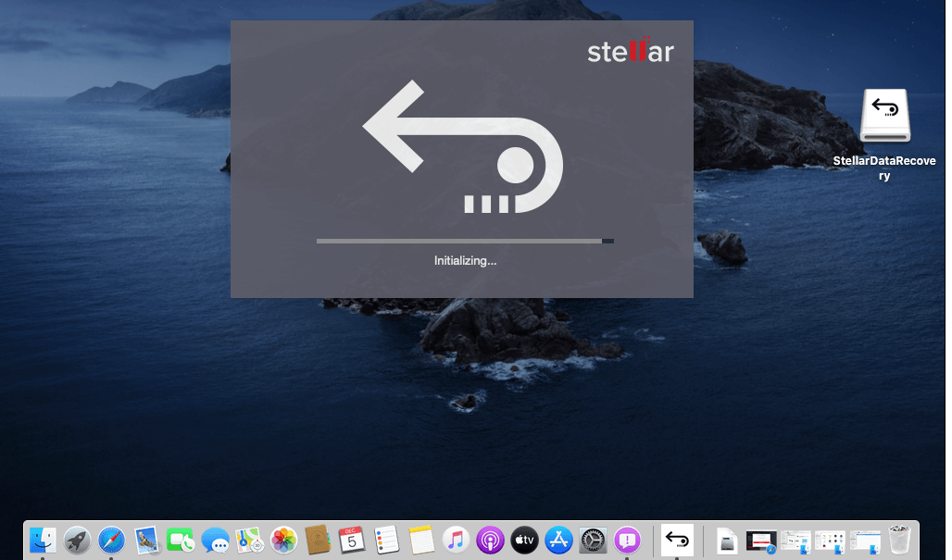This screenshot has width=952, height=560.
Task: Open minimized window with Safari badge in dock
Action: (761, 541)
